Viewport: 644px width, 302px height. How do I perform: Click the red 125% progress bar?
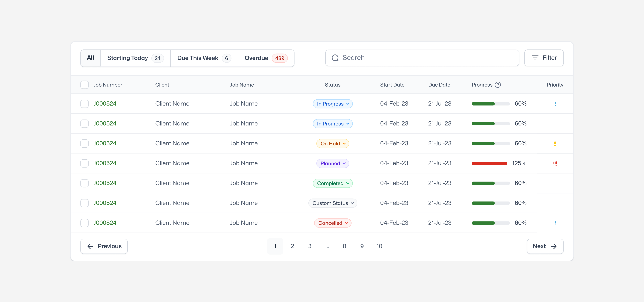pos(489,164)
